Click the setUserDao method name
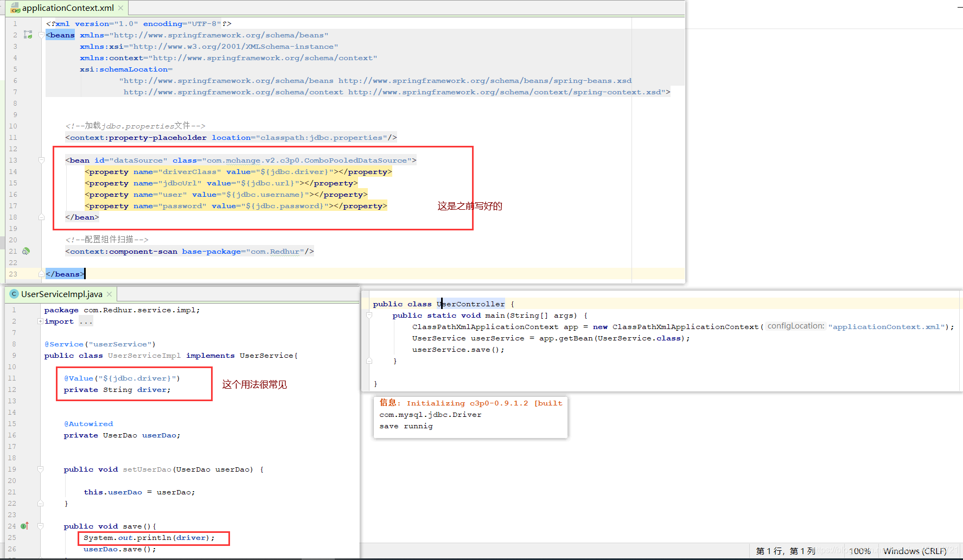 coord(147,469)
